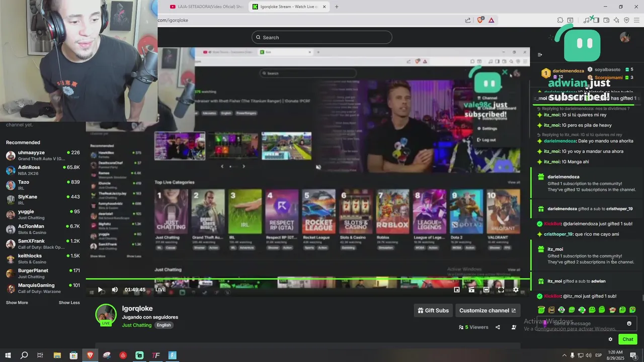Click the Send a message chat box
Image resolution: width=644 pixels, height=362 pixels.
pyautogui.click(x=588, y=323)
